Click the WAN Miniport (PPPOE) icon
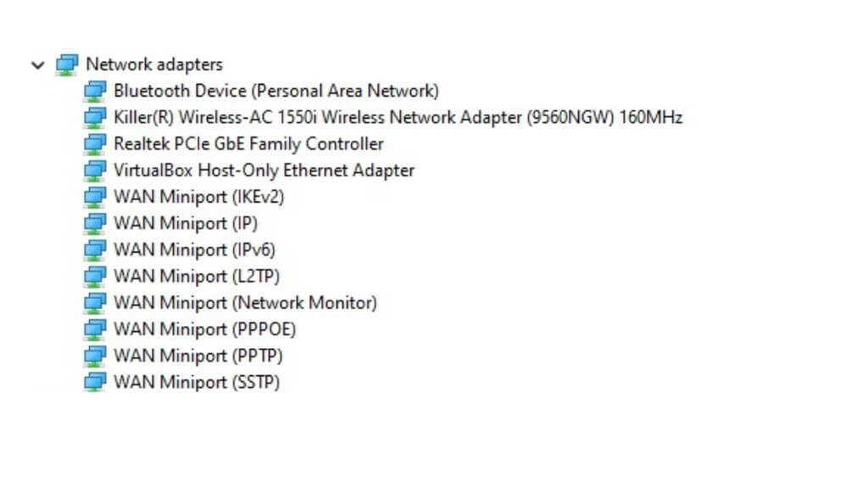This screenshot has height=488, width=868. (x=95, y=329)
